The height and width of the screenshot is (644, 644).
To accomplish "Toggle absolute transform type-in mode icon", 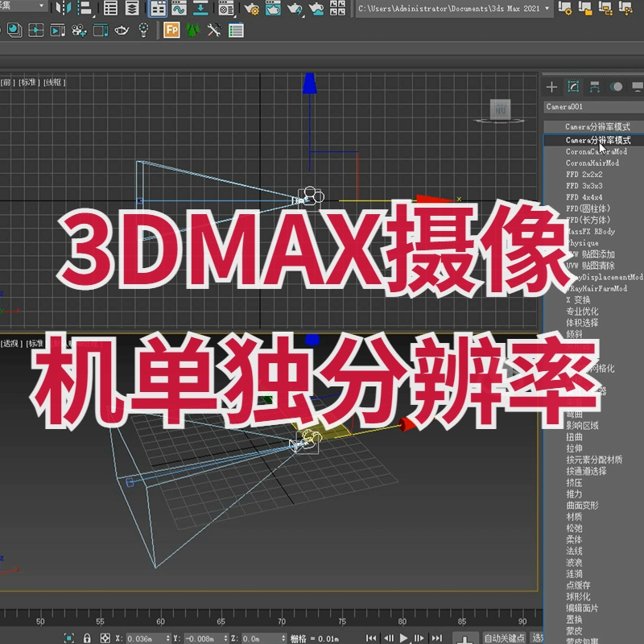I will click(105, 638).
